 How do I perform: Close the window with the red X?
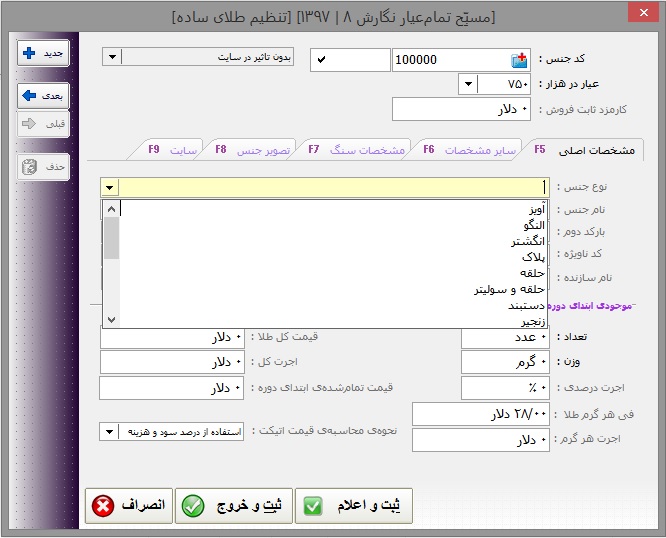coord(643,13)
